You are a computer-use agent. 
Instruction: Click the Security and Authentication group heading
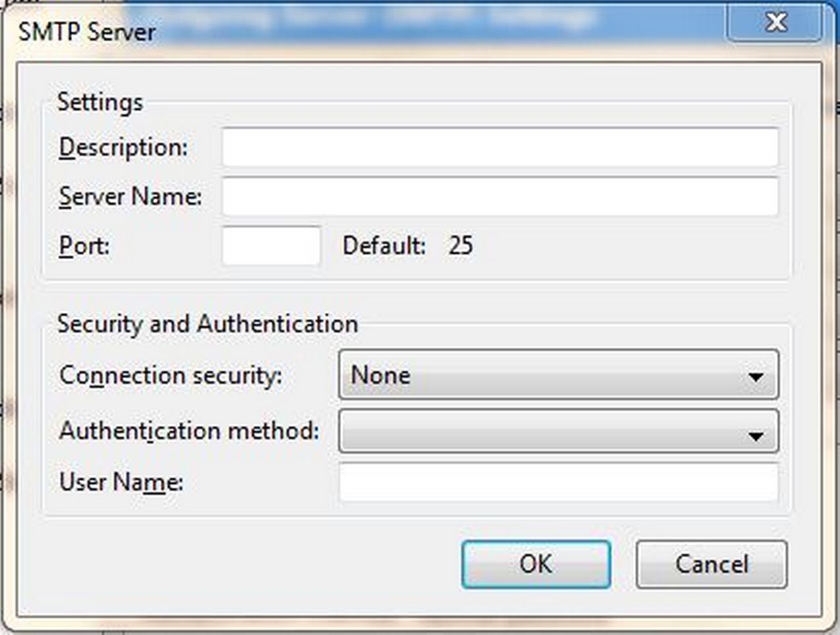click(x=208, y=323)
